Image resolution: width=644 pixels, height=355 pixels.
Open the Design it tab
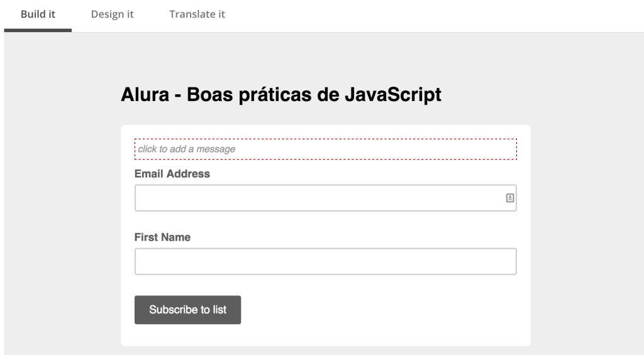click(x=112, y=14)
